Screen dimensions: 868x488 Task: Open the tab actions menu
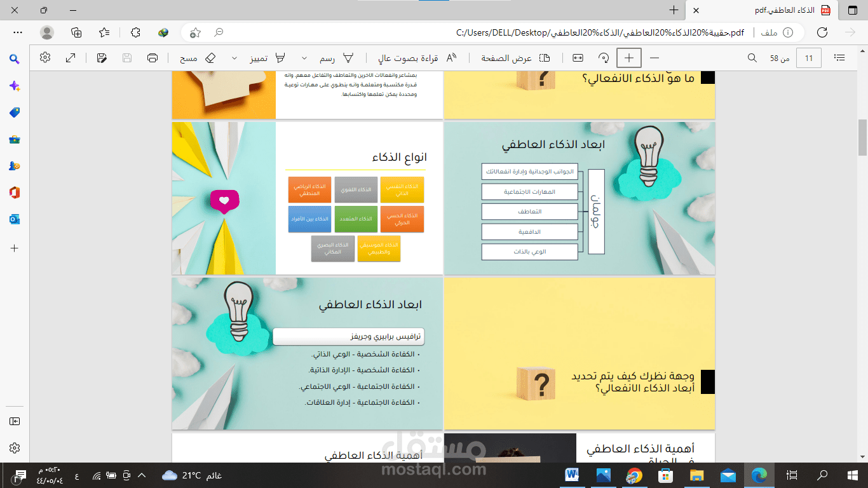click(852, 10)
